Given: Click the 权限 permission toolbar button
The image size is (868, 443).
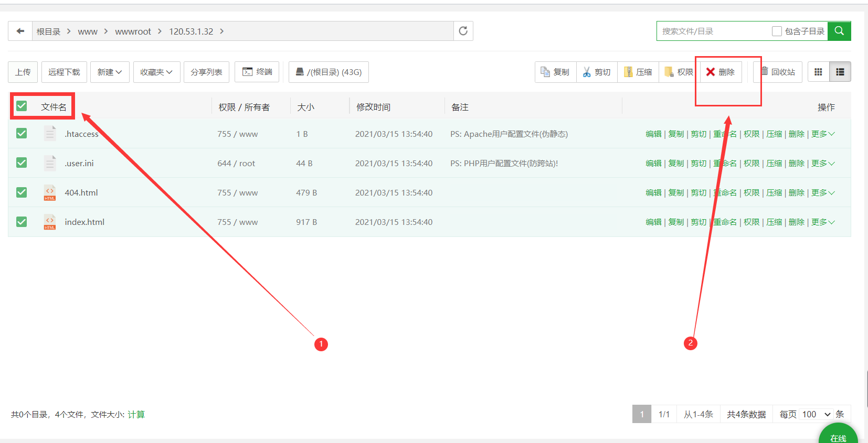Looking at the screenshot, I should click(679, 72).
